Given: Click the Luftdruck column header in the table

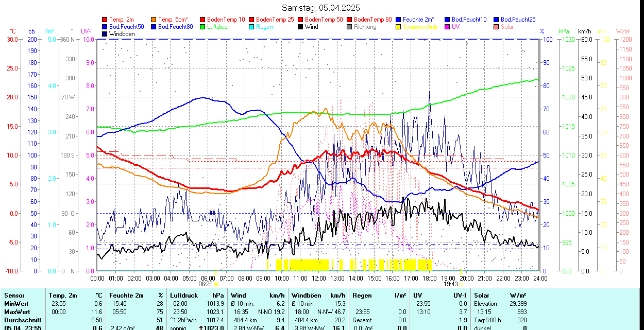Looking at the screenshot, I should (183, 296).
